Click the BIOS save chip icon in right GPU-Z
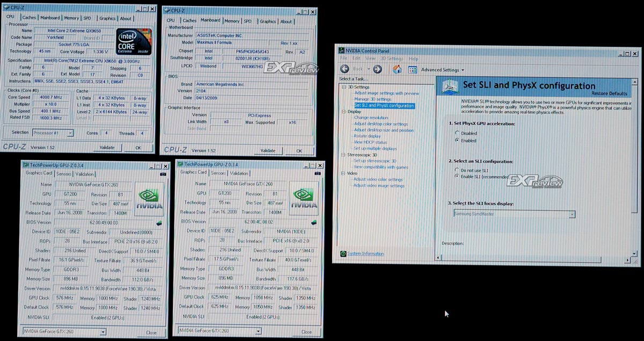Screen dimensions: 644x341 [313, 221]
